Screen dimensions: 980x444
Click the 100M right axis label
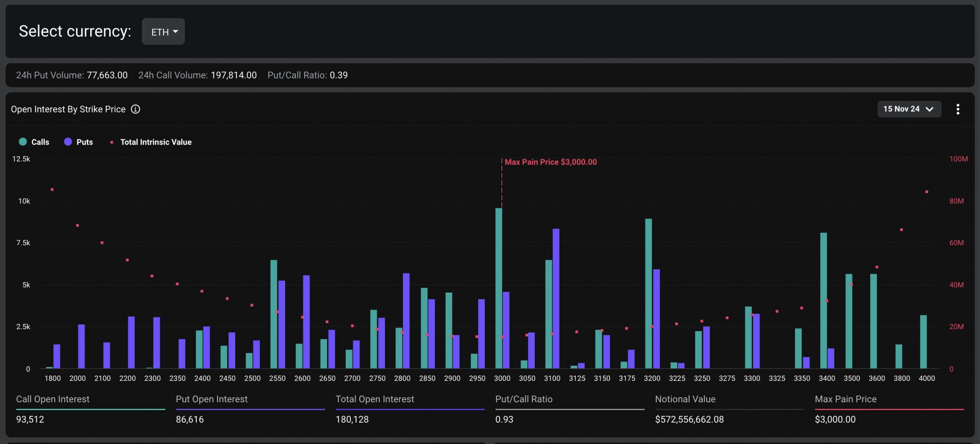pos(959,159)
